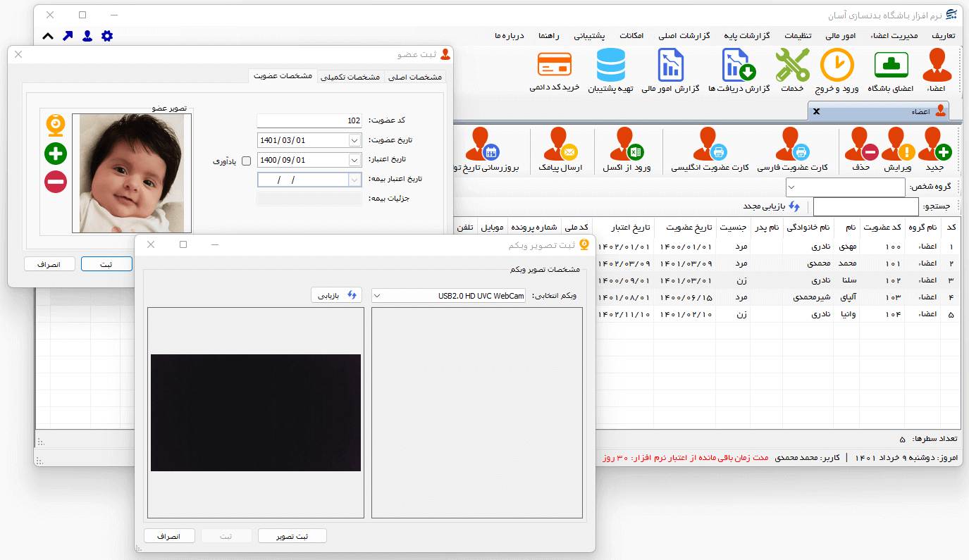Open گروه شخص dropdown
969x560 pixels.
[x=791, y=187]
